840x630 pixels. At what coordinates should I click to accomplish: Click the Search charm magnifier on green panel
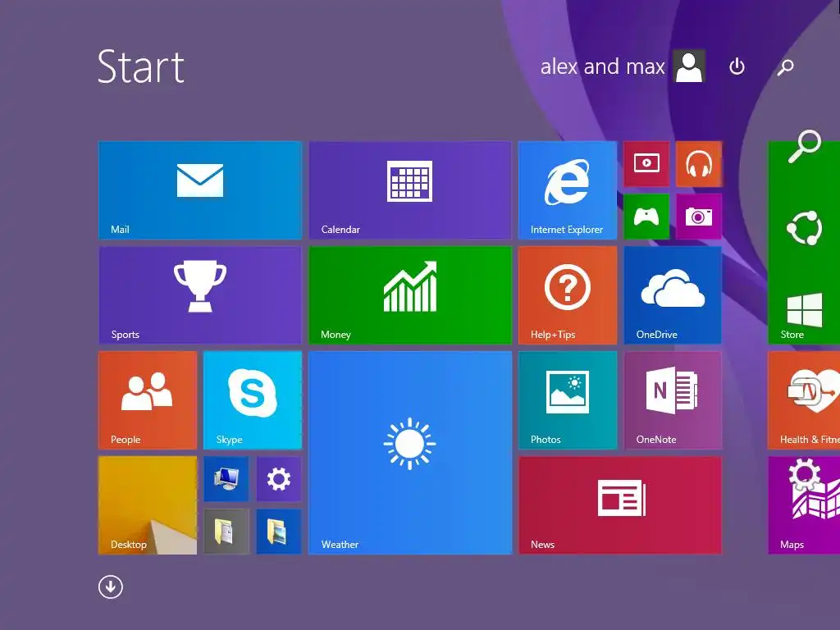pyautogui.click(x=804, y=146)
